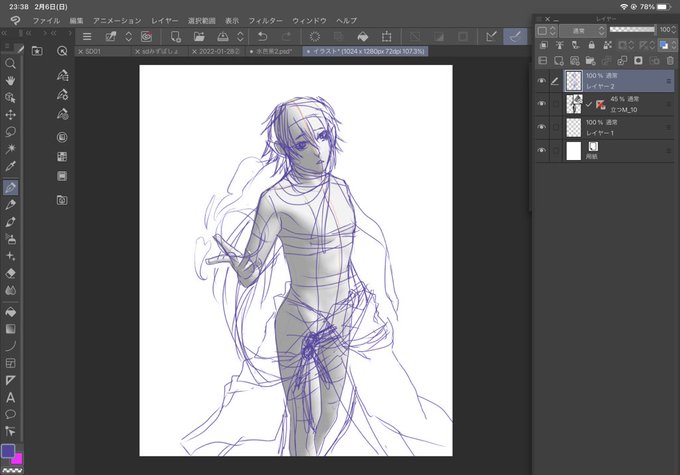Open ウィンドウ menu
The width and height of the screenshot is (680, 475).
[309, 20]
